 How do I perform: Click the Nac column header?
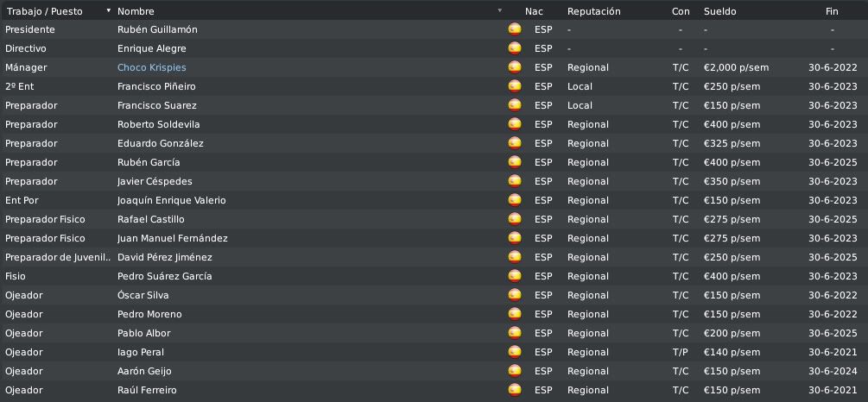535,11
